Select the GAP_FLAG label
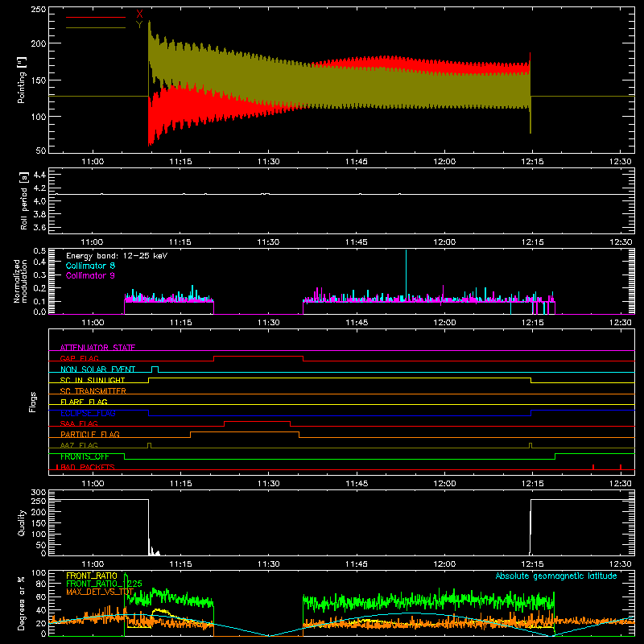The image size is (644, 644). 79,358
